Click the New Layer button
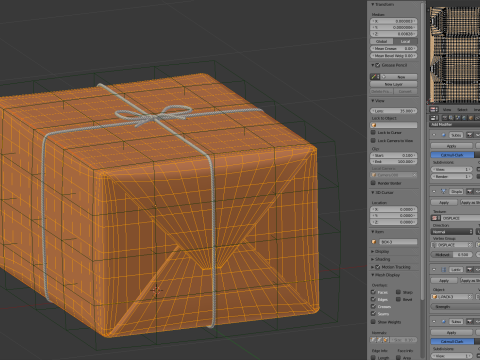The image size is (480, 360). pyautogui.click(x=394, y=84)
